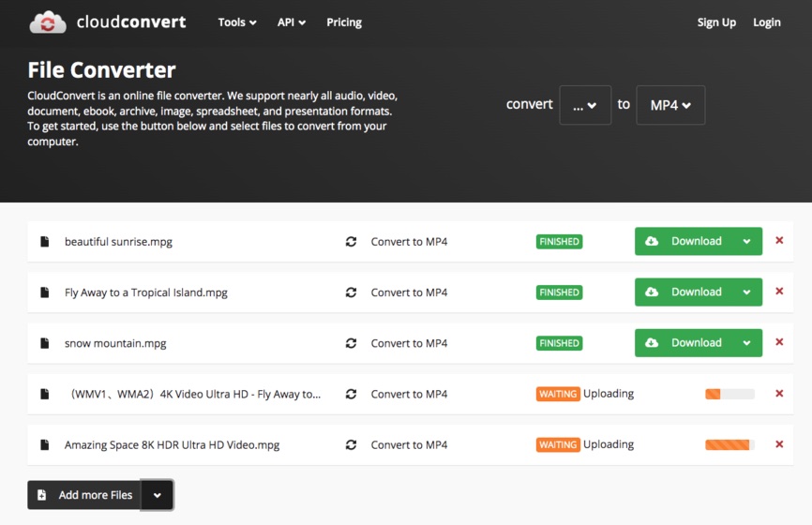Expand download options arrow for beautiful sunrise.mpg
This screenshot has height=525, width=812.
coord(747,242)
